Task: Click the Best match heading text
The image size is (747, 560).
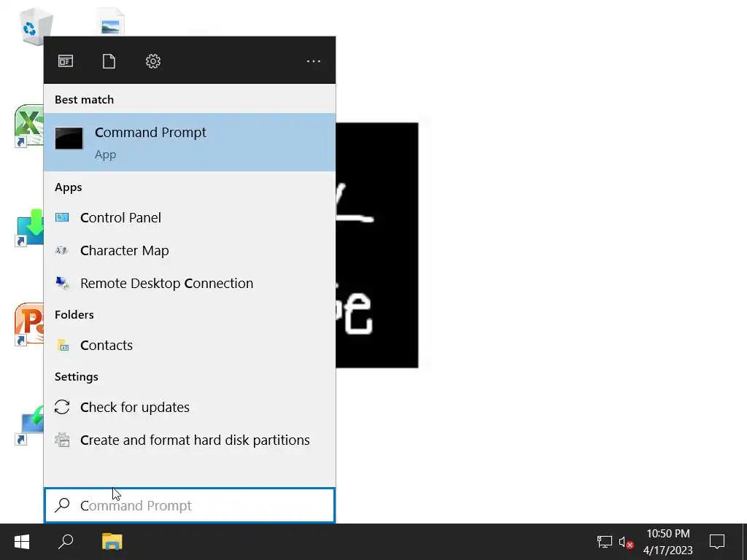Action: pyautogui.click(x=85, y=99)
